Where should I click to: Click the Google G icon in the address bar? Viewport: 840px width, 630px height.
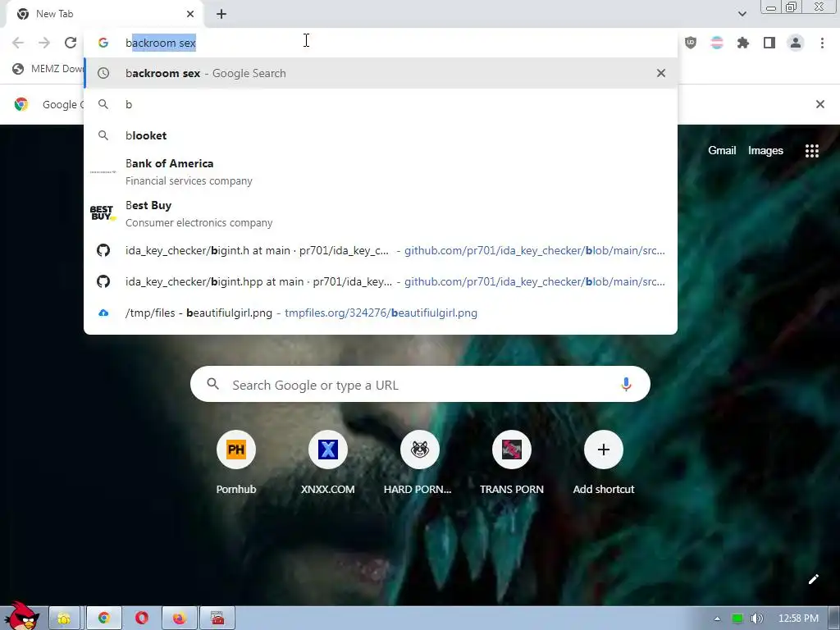pyautogui.click(x=103, y=43)
